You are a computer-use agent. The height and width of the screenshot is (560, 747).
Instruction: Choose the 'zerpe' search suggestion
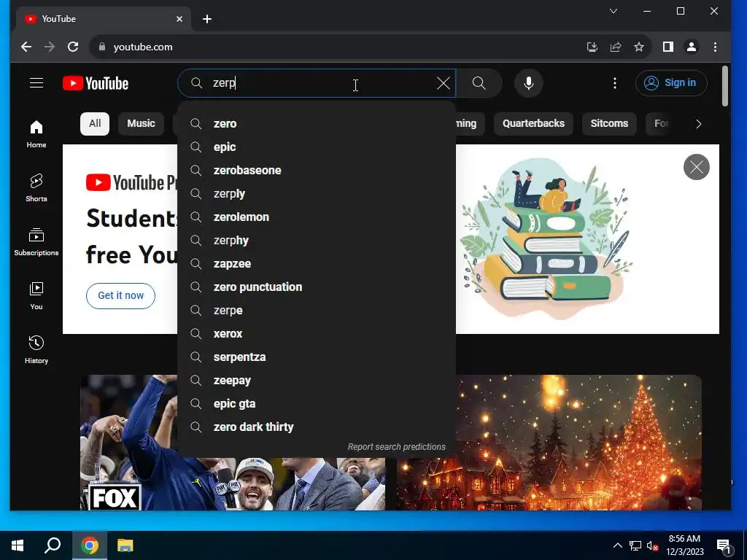click(317, 311)
